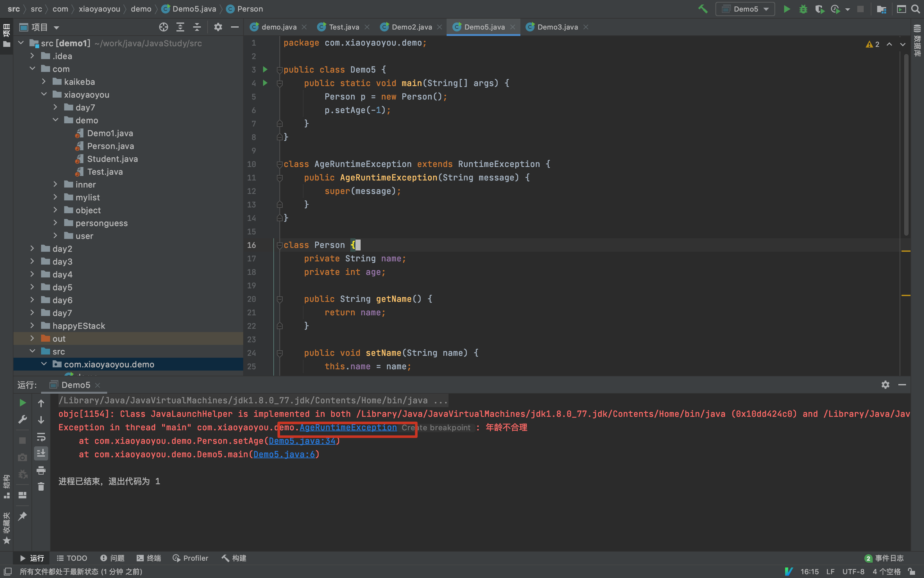
Task: Fold the Person class at line 16
Action: pyautogui.click(x=279, y=245)
